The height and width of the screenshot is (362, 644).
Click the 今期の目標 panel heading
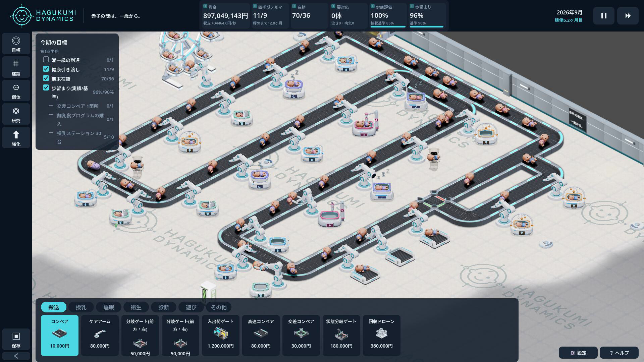(x=54, y=43)
